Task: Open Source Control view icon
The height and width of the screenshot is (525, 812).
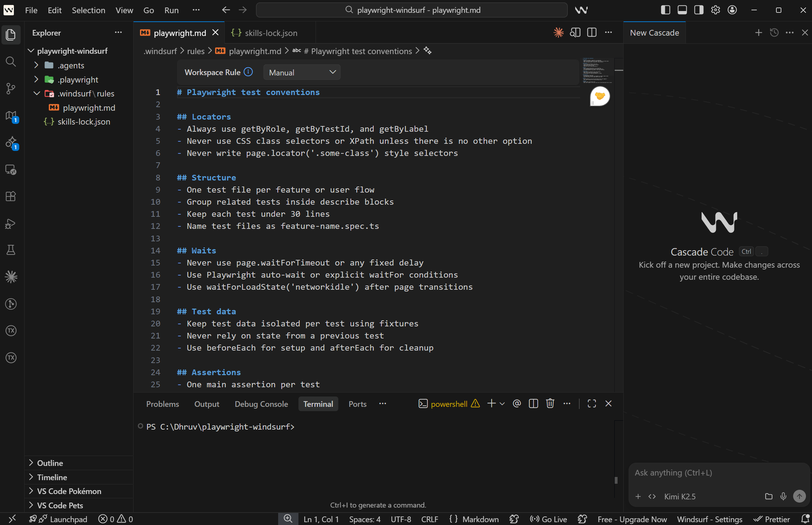Action: [11, 88]
